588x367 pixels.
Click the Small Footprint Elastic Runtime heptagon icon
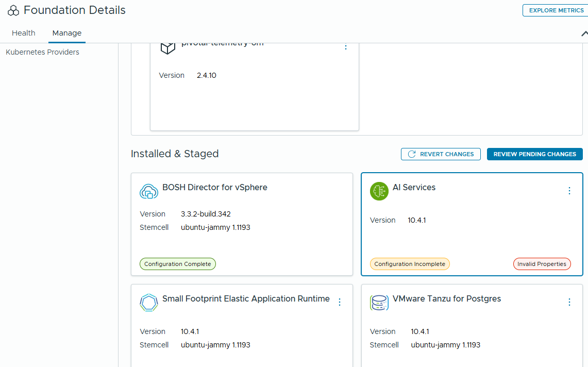click(149, 303)
